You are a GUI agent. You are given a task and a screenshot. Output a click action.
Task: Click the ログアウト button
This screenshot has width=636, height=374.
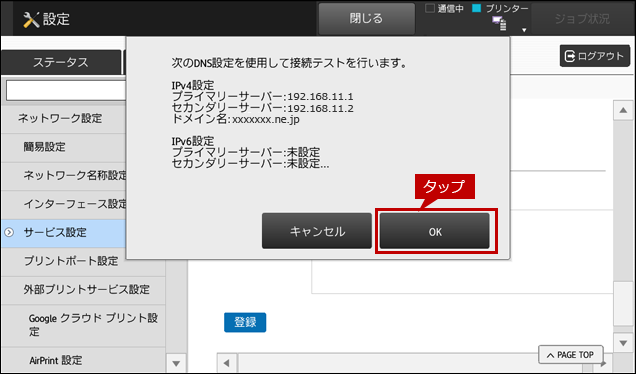[595, 56]
